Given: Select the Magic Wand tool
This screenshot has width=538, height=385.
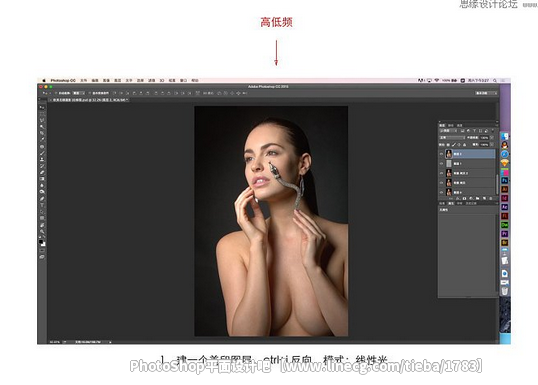Looking at the screenshot, I should 42,126.
